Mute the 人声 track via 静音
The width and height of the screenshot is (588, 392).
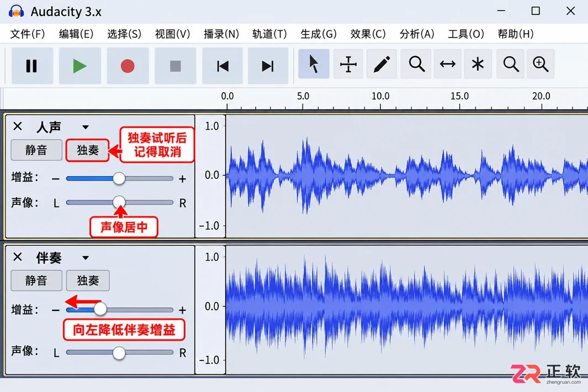36,150
